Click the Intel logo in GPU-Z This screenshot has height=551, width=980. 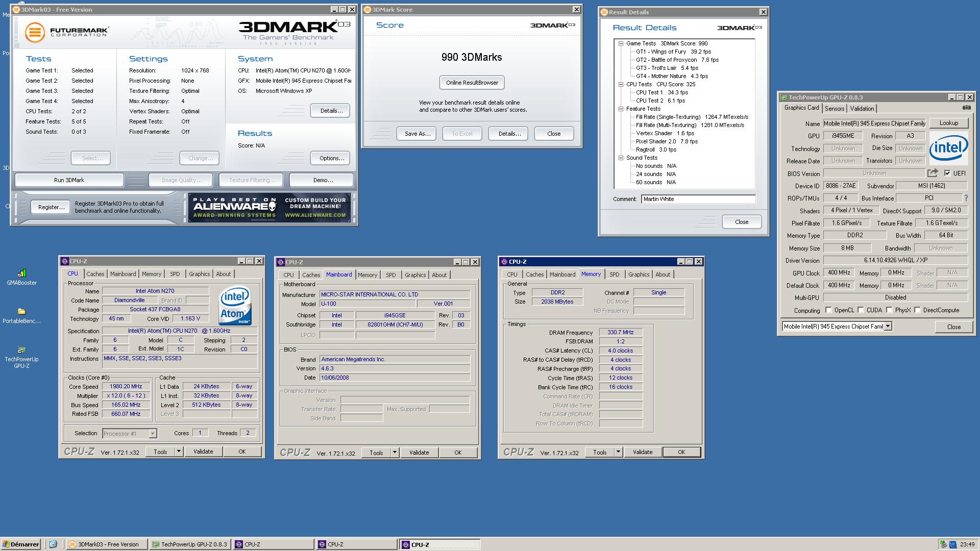click(948, 147)
